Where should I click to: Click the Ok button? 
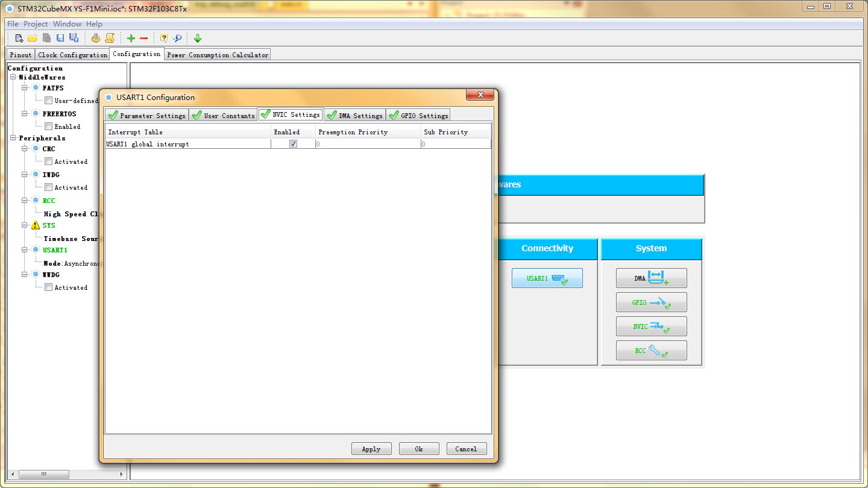tap(419, 449)
